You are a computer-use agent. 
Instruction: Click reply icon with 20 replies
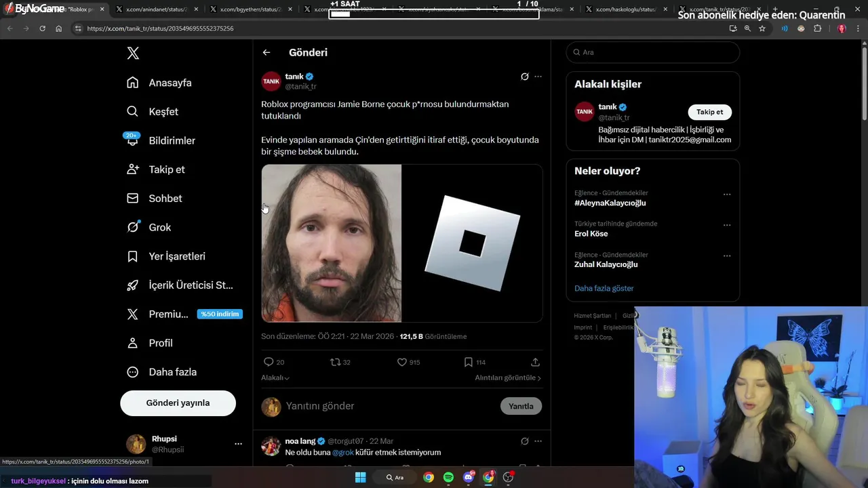point(269,362)
